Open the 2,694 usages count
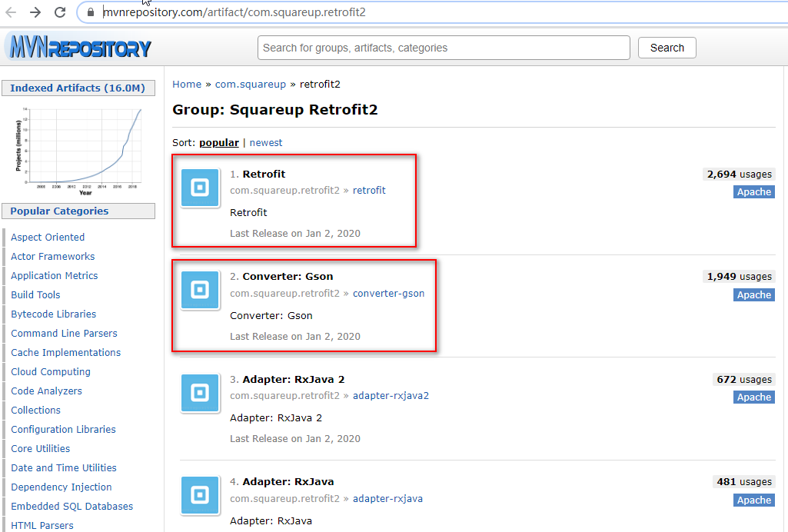788x532 pixels. 739,175
